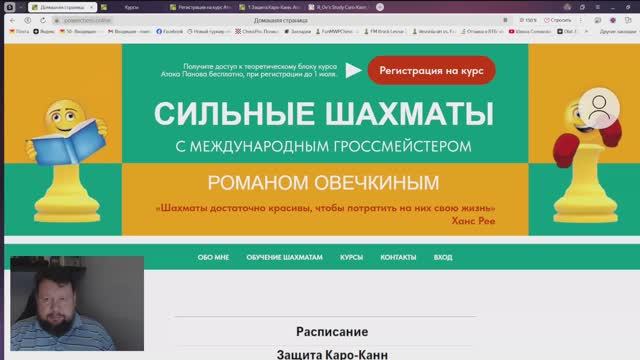Screen dimensions: 640x360
Task: Open the rightmost sidebar panel icon in toolbar
Action: pos(629,20)
